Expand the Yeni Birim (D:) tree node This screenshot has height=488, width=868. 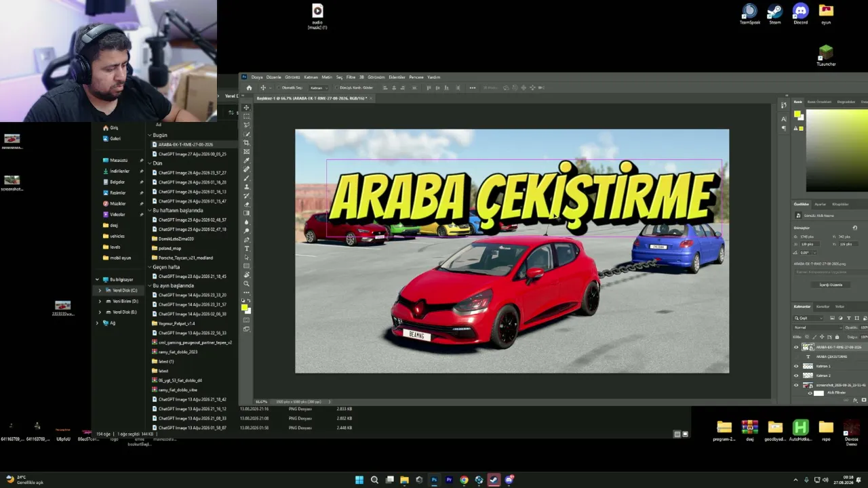pyautogui.click(x=100, y=301)
